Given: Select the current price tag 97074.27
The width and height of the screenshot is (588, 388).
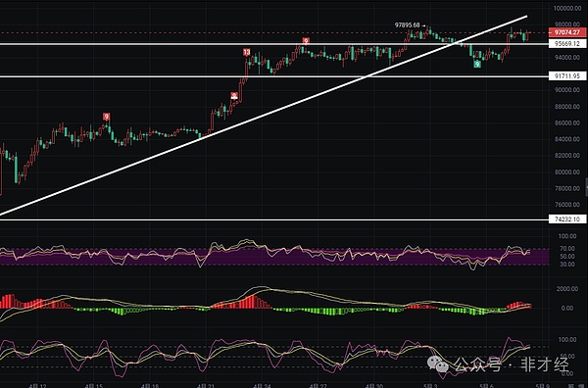Looking at the screenshot, I should (567, 32).
